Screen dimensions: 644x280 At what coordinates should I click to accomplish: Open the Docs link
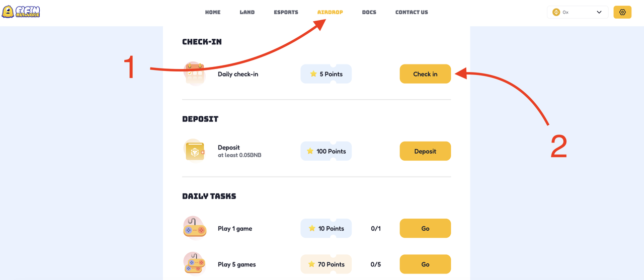[x=369, y=12]
